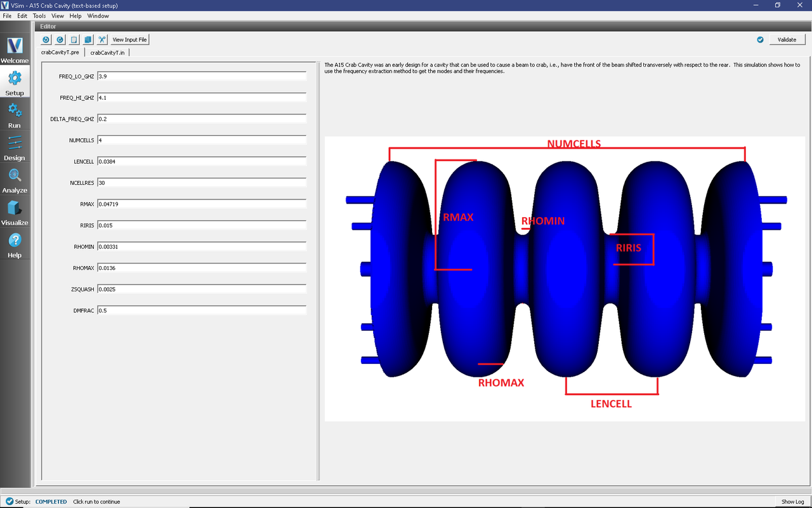The image size is (812, 508).
Task: Open the Visualize panel
Action: tap(15, 213)
